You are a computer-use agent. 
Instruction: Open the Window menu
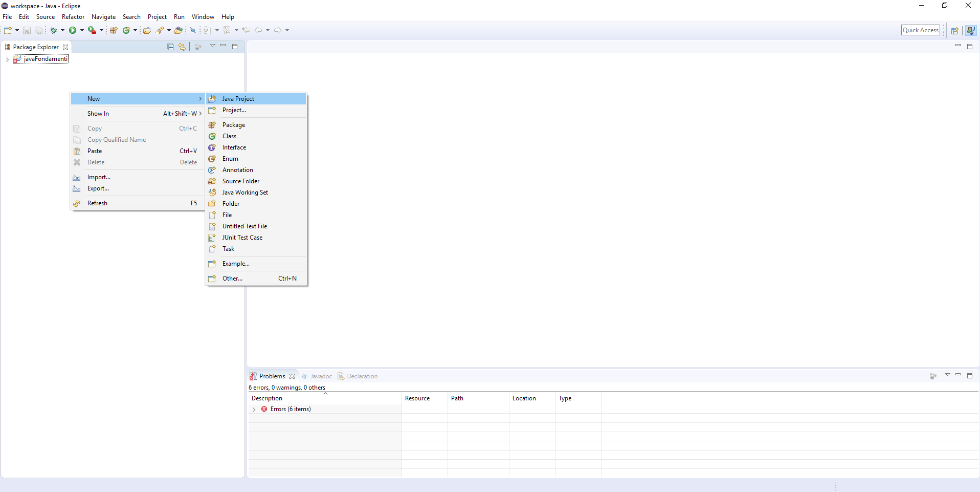(x=203, y=17)
